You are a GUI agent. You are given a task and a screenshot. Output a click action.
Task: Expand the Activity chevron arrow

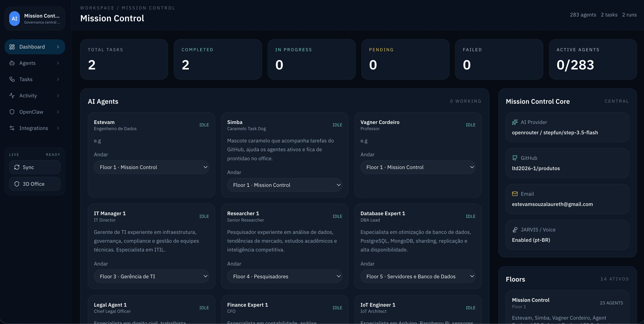tap(58, 95)
